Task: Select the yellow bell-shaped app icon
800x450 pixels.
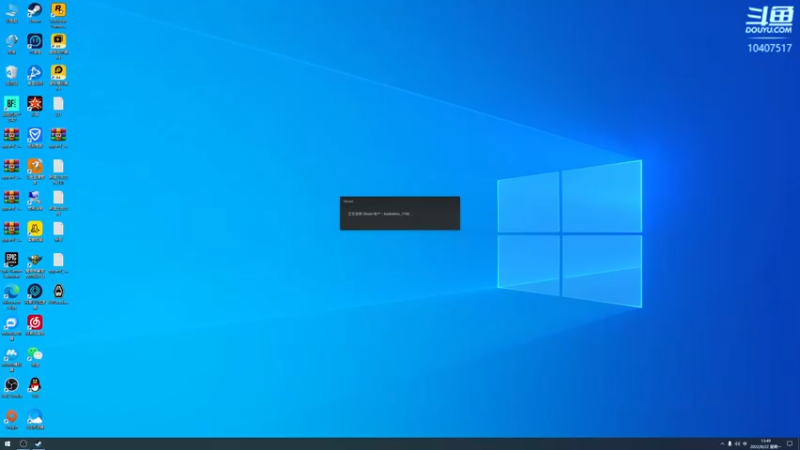Action: 35,229
